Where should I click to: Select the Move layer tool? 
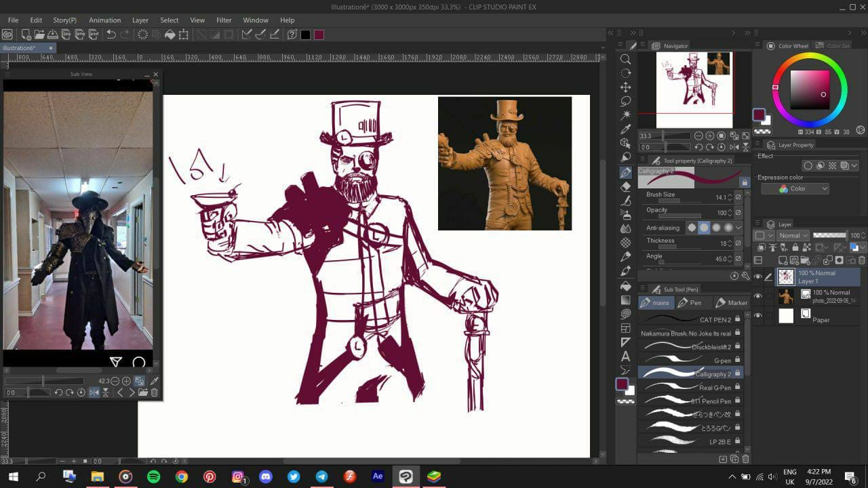[x=625, y=87]
